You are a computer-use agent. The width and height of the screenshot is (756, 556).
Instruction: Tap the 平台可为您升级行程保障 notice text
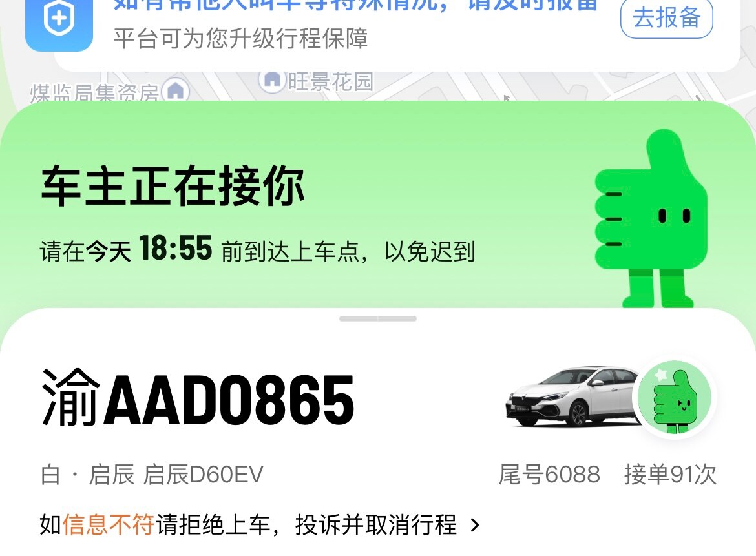240,39
